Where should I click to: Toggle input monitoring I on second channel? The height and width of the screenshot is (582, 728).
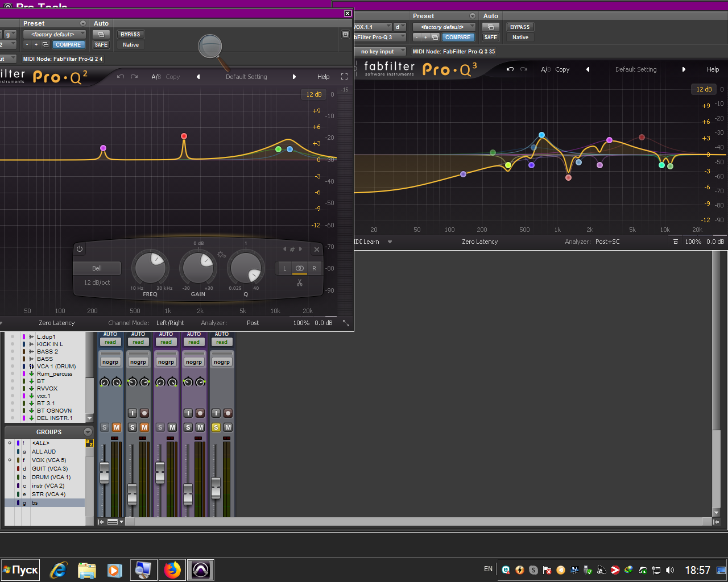click(132, 413)
